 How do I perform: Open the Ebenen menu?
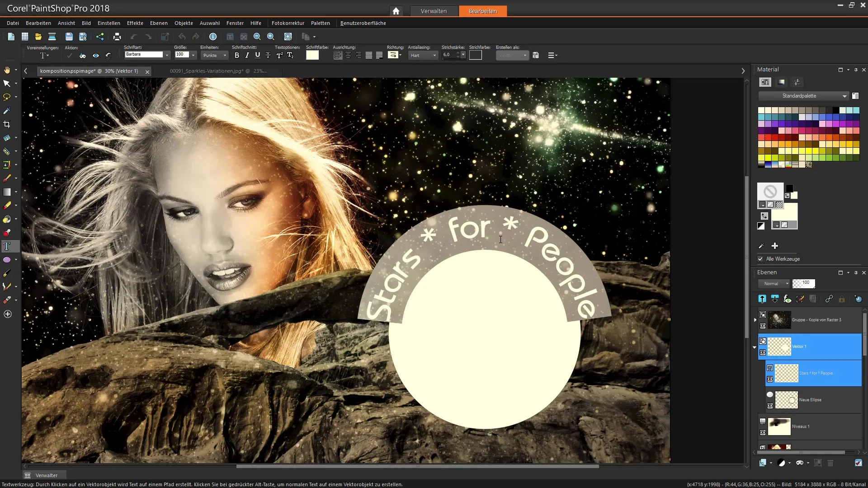coord(159,23)
